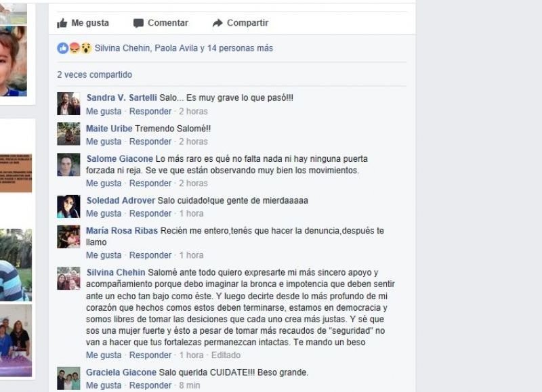The height and width of the screenshot is (392, 542).
Task: Show edit history via Editado label
Action: click(x=226, y=355)
